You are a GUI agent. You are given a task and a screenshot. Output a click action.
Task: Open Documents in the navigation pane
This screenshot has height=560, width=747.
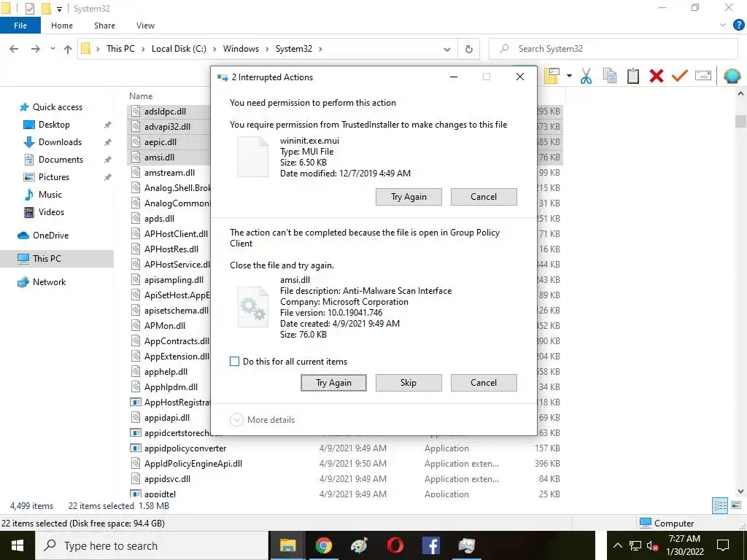61,160
